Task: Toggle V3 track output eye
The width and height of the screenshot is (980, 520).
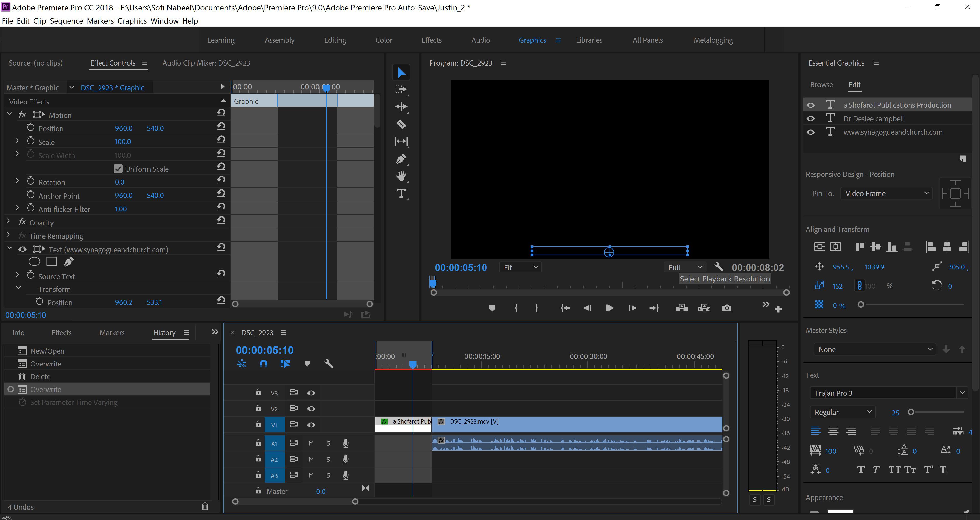Action: point(311,393)
